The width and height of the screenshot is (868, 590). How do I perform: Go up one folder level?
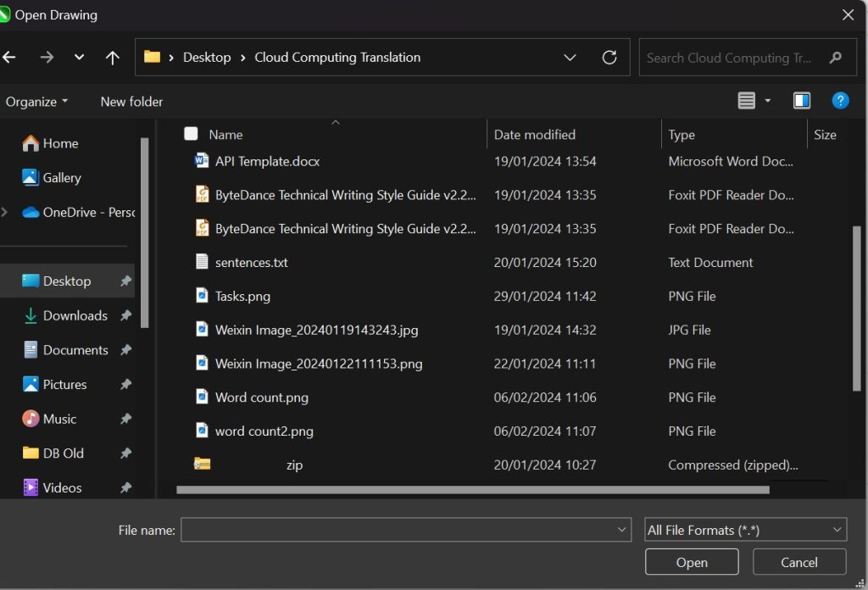tap(113, 58)
